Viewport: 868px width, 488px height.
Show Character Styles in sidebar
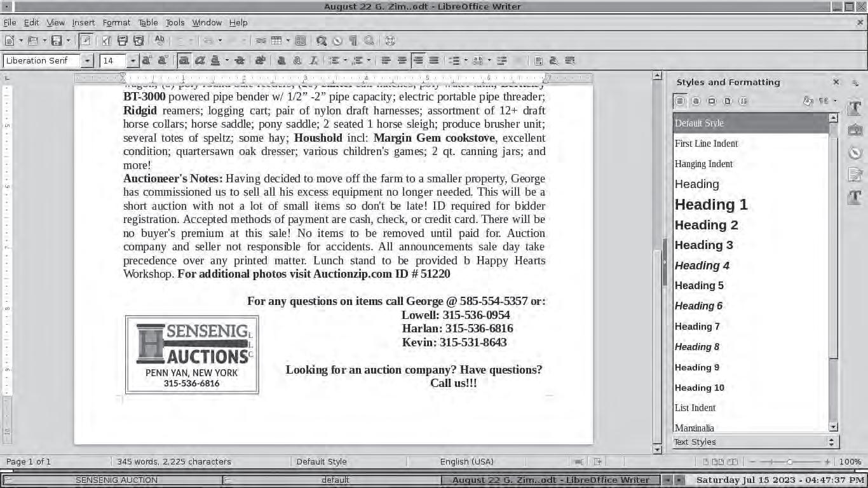[696, 101]
